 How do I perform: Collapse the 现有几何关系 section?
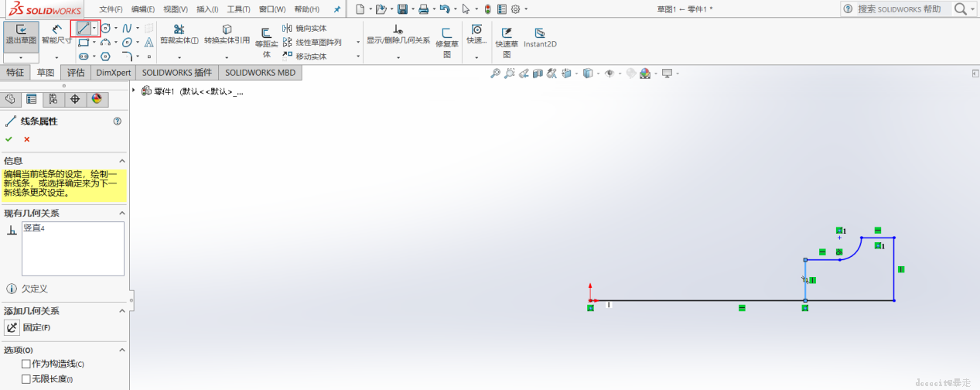click(x=121, y=213)
